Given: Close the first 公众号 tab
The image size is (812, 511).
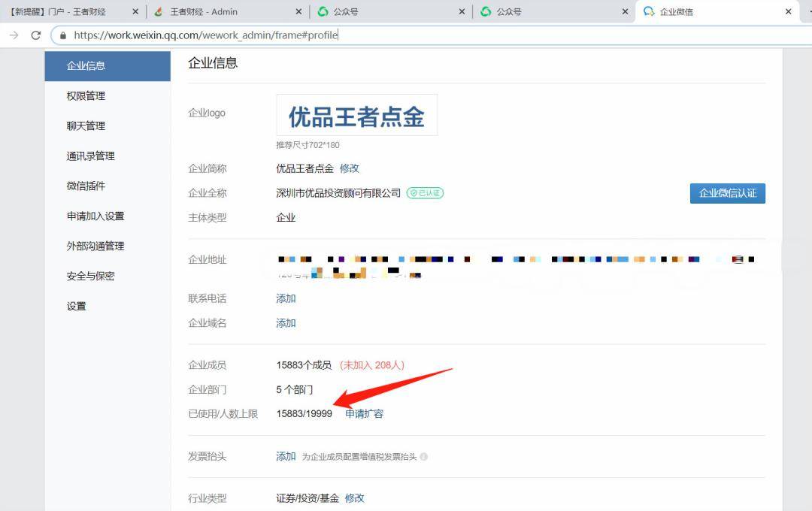Looking at the screenshot, I should [462, 11].
